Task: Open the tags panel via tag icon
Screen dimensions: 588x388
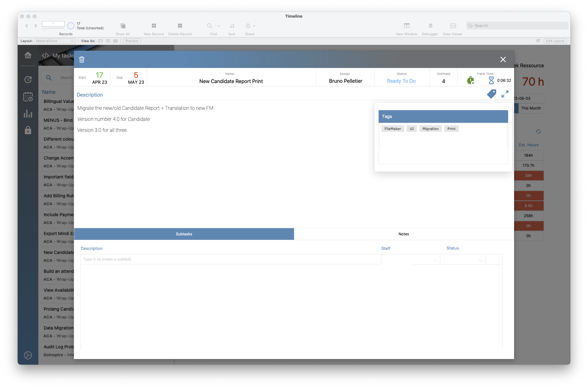Action: pyautogui.click(x=491, y=94)
